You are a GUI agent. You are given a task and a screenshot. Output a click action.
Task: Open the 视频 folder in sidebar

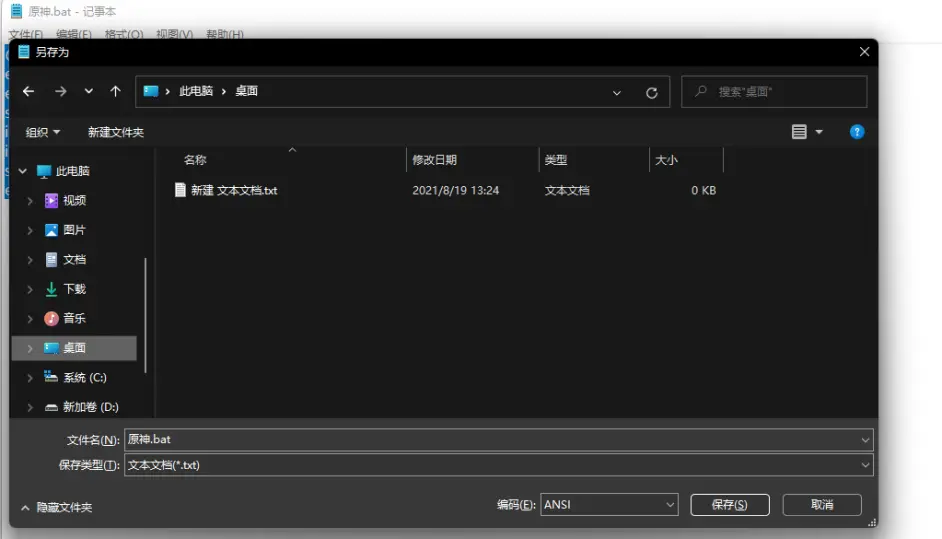coord(65,201)
